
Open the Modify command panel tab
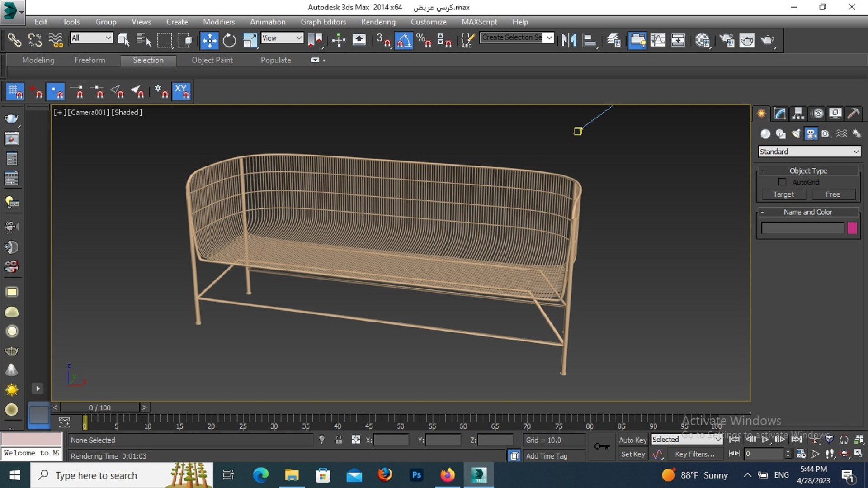click(x=780, y=114)
